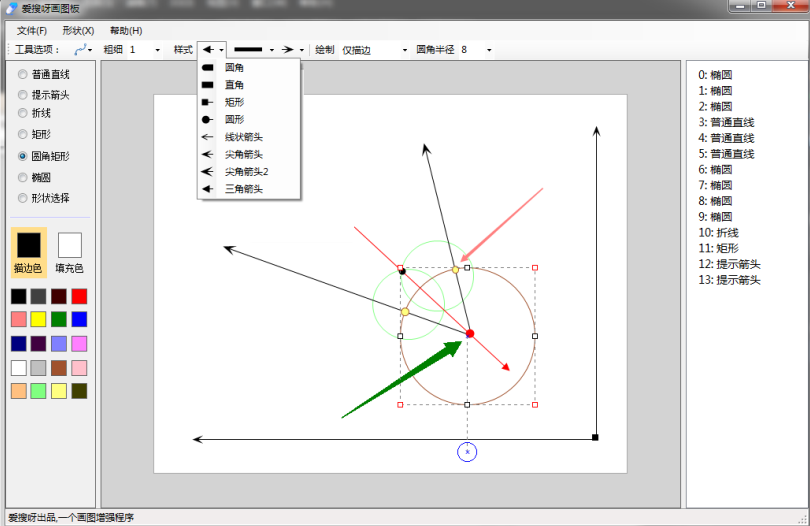The height and width of the screenshot is (526, 810).
Task: Choose 线状箭头 arrow style
Action: point(244,137)
